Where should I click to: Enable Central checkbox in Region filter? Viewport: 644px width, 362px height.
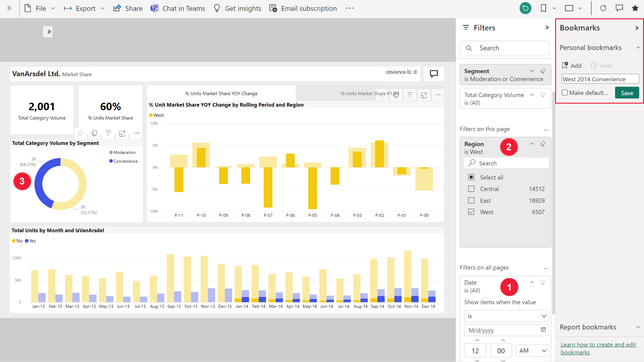[471, 189]
